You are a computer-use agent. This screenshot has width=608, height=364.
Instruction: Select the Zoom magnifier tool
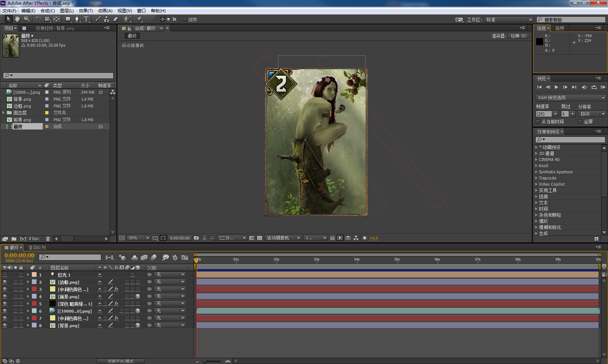[x=26, y=19]
